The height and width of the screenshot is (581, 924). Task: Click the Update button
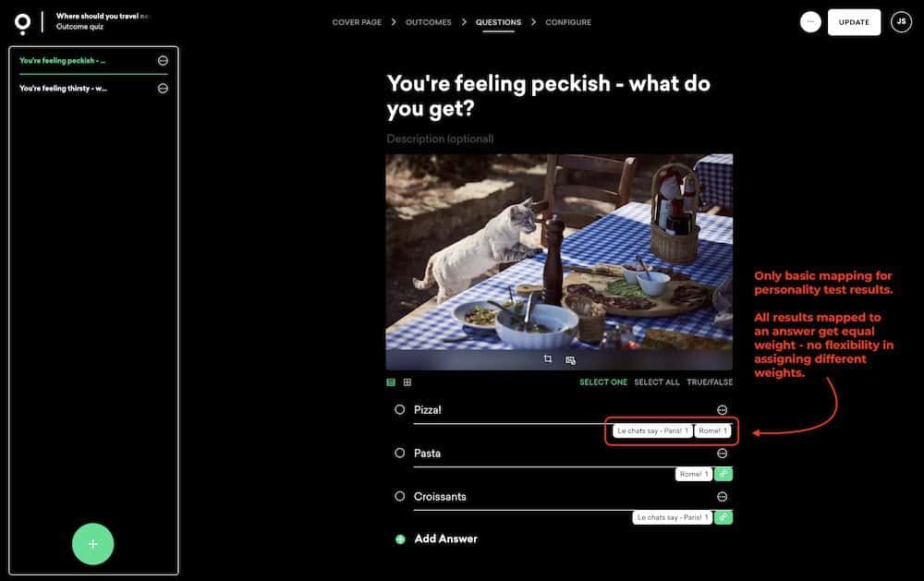854,22
